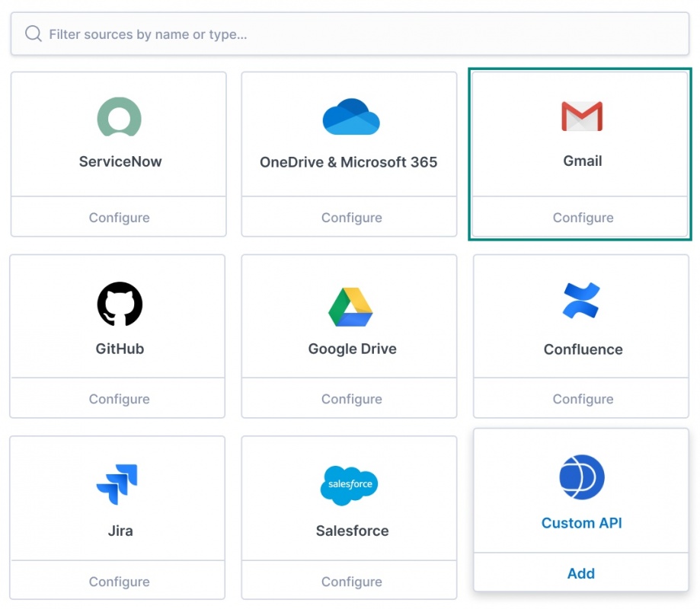Add a Custom API source
The width and height of the screenshot is (700, 609).
(x=581, y=573)
